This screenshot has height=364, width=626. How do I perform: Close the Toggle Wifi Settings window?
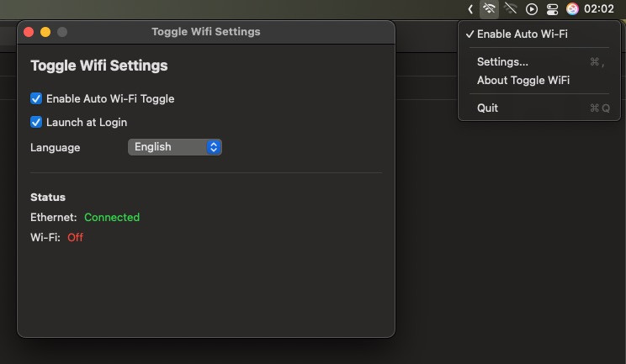pyautogui.click(x=29, y=32)
